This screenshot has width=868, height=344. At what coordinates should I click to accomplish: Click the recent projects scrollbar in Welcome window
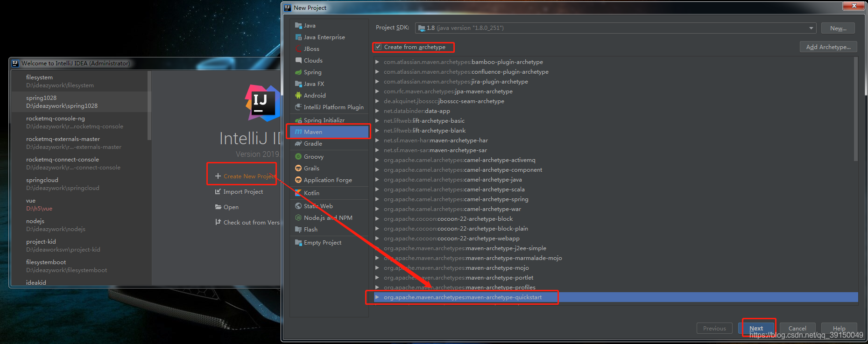[x=149, y=105]
